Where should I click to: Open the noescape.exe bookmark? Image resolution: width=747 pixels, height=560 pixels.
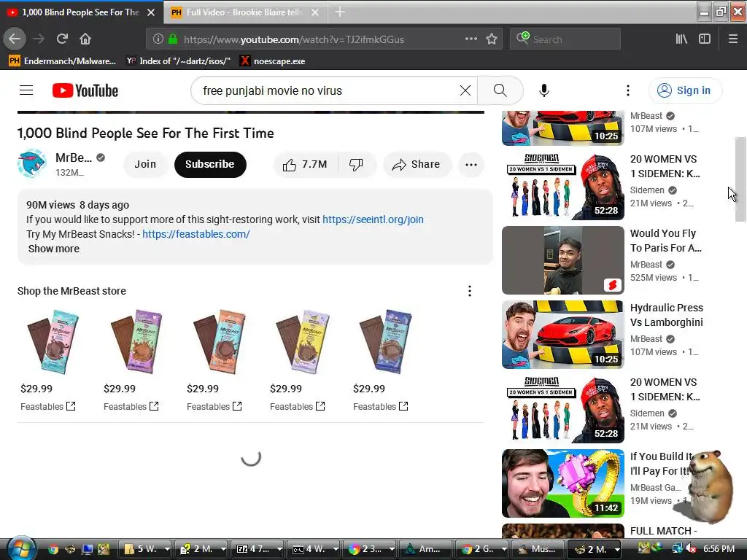point(272,61)
